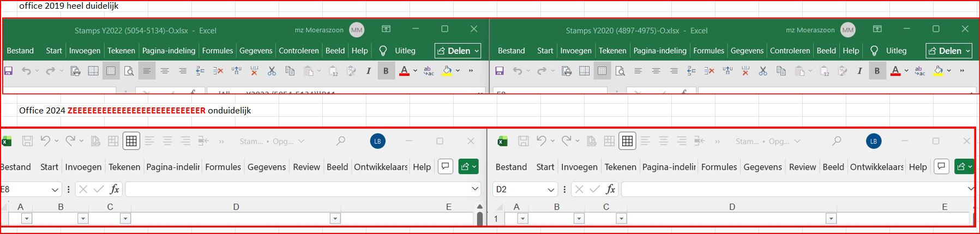Screen dimensions: 980x234
Task: Click Italic icon in Stamps Y2020 window
Action: 859,71
